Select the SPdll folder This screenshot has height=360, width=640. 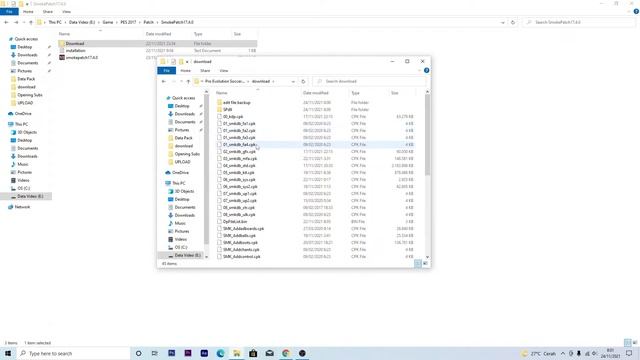[227, 110]
